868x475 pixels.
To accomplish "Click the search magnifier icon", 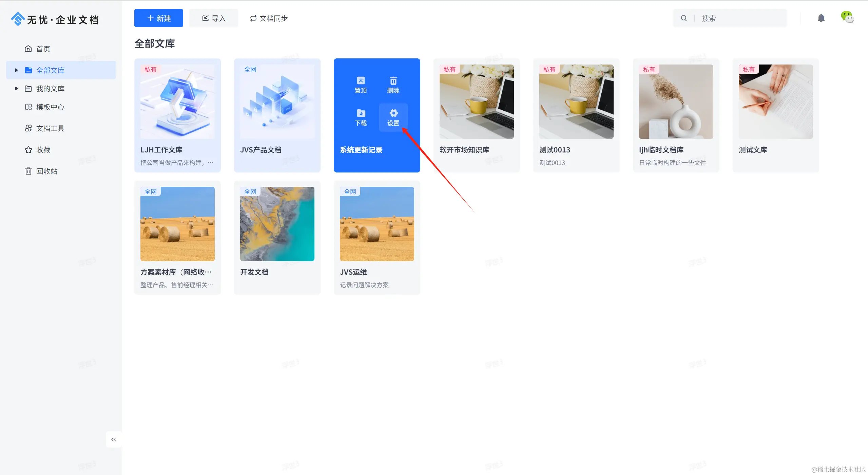I will (x=683, y=18).
